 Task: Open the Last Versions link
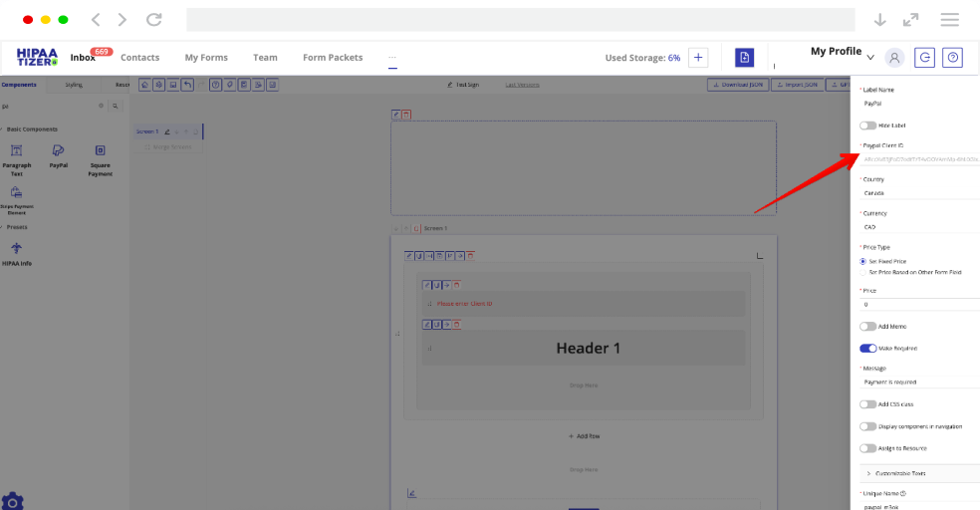click(x=522, y=85)
